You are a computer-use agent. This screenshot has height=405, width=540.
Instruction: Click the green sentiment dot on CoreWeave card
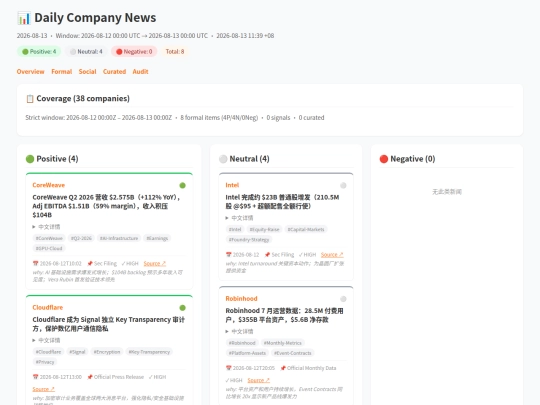[x=183, y=185]
